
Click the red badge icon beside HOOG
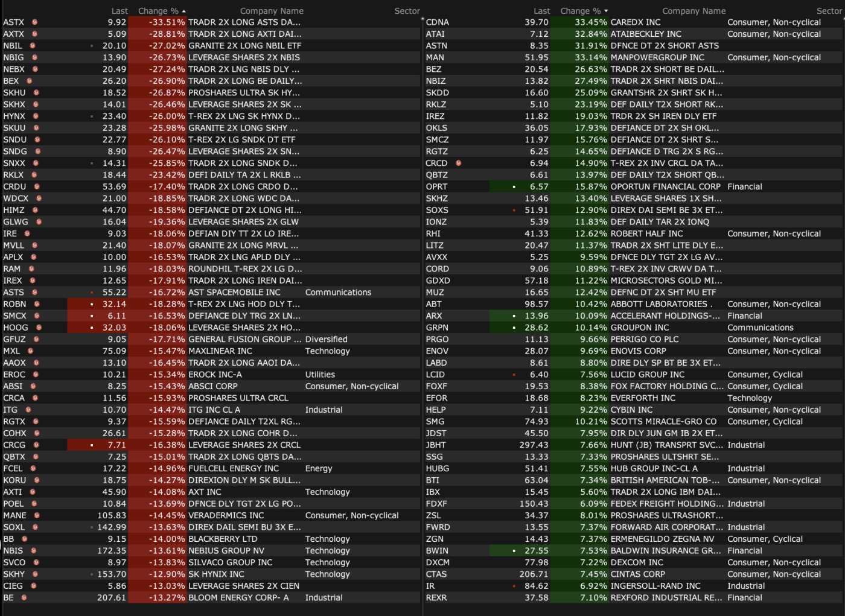tap(39, 328)
